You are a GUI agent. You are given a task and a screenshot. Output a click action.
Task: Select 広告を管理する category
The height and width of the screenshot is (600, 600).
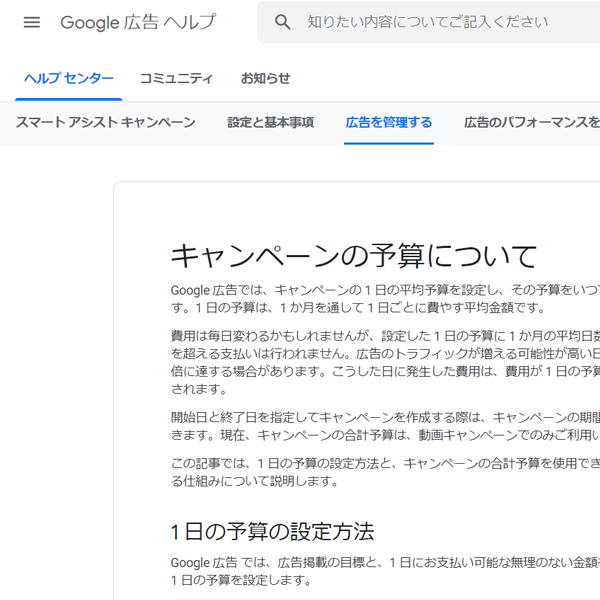click(389, 122)
